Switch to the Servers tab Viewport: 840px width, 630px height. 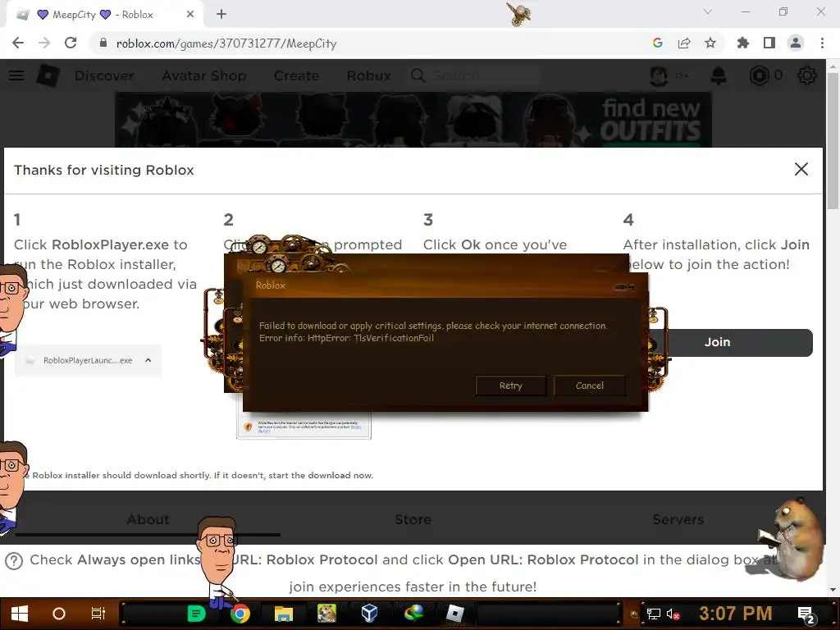point(678,519)
